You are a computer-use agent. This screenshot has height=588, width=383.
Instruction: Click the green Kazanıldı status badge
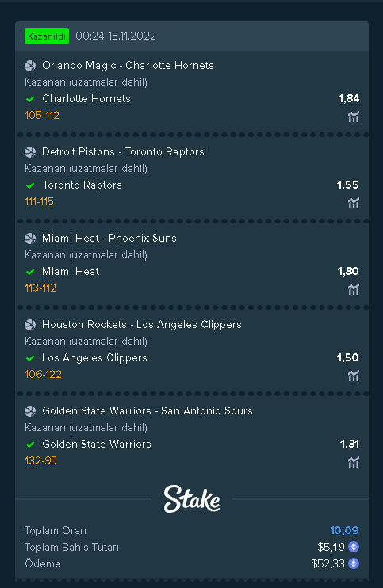47,36
